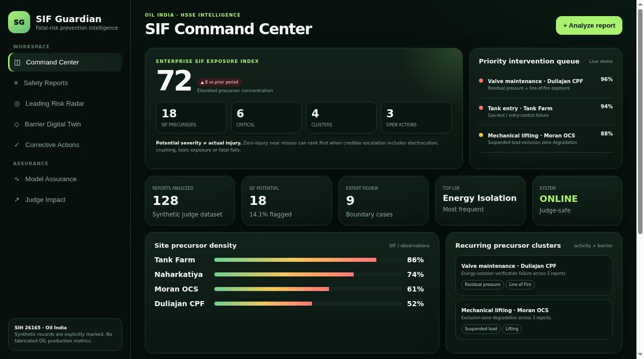Image resolution: width=644 pixels, height=359 pixels.
Task: Open the SIF Potential 18 card
Action: point(287,200)
